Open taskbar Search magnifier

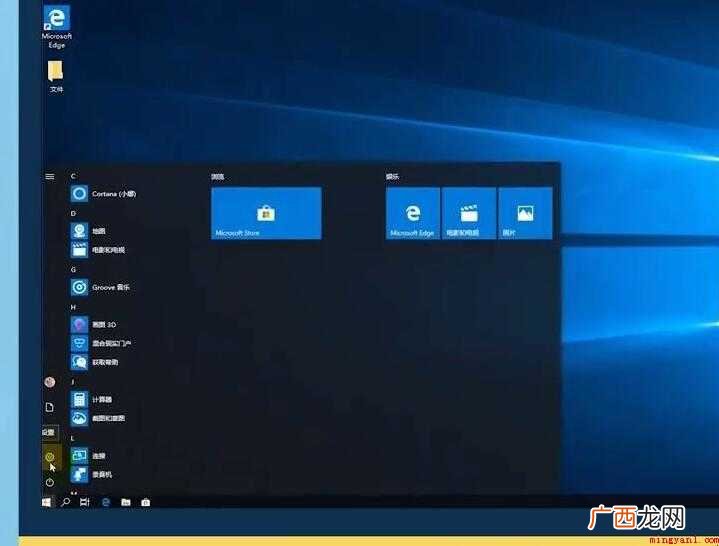66,502
